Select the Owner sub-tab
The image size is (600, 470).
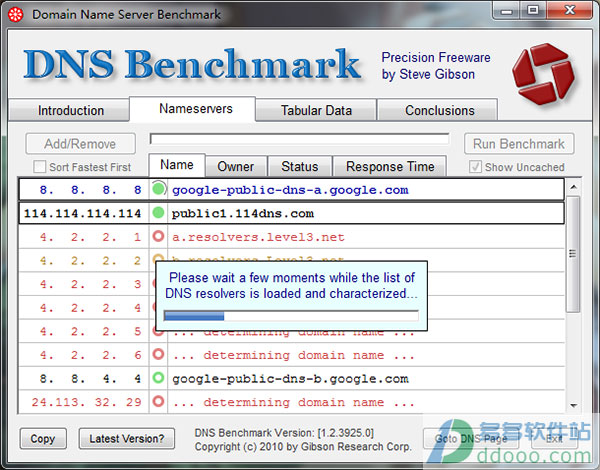click(236, 166)
